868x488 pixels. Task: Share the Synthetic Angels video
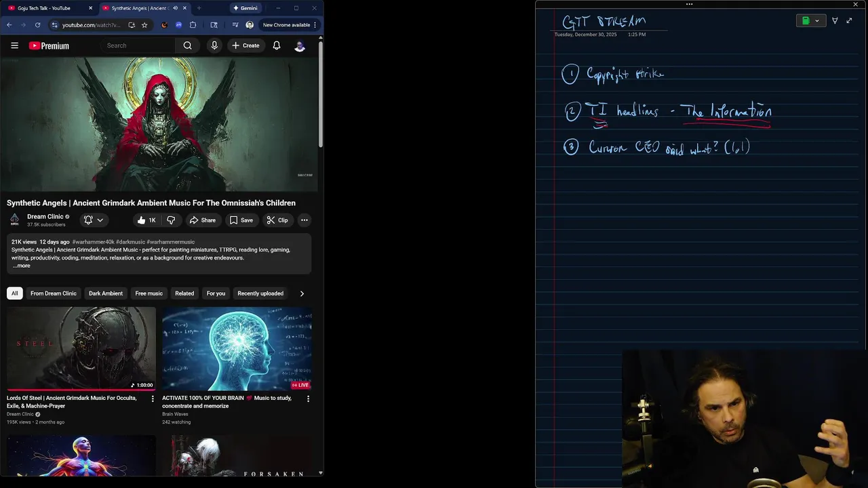pos(202,220)
